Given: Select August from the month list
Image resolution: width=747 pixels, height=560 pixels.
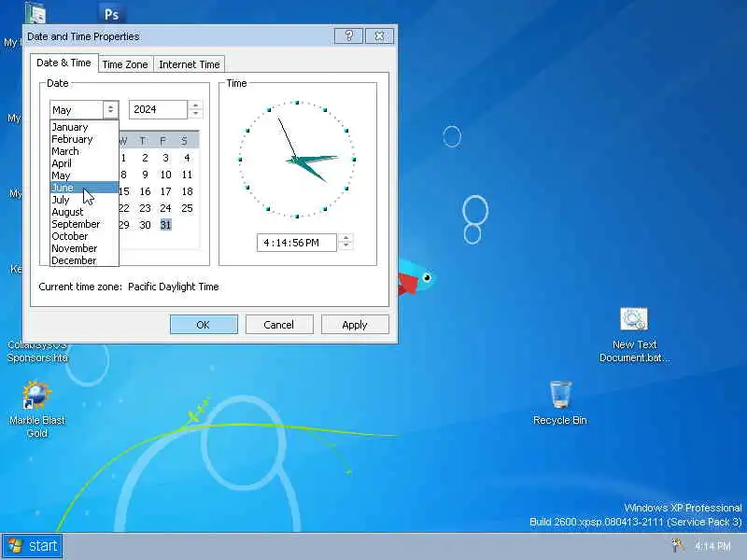Looking at the screenshot, I should (84, 212).
